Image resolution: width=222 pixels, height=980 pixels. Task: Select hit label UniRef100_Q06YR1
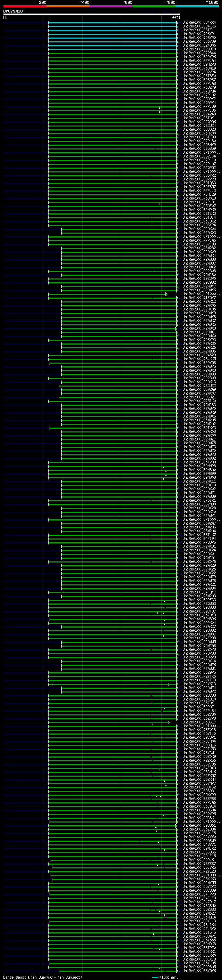tap(199, 34)
